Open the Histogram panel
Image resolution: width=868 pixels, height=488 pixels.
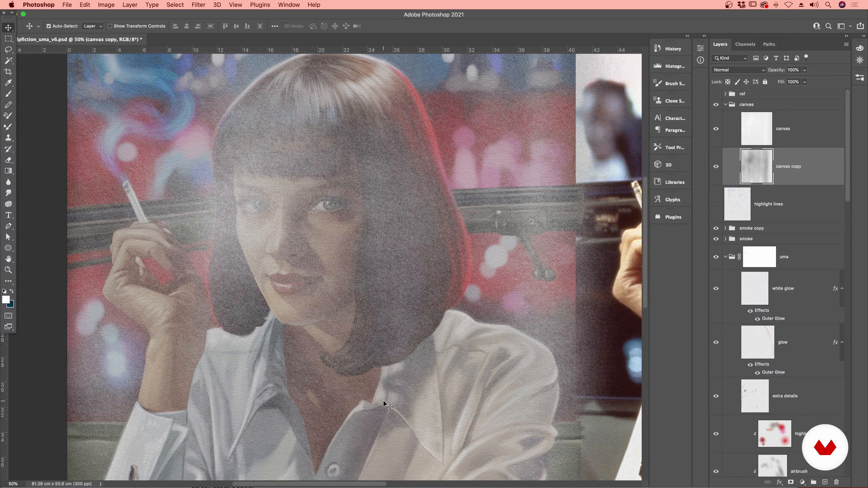tap(670, 66)
